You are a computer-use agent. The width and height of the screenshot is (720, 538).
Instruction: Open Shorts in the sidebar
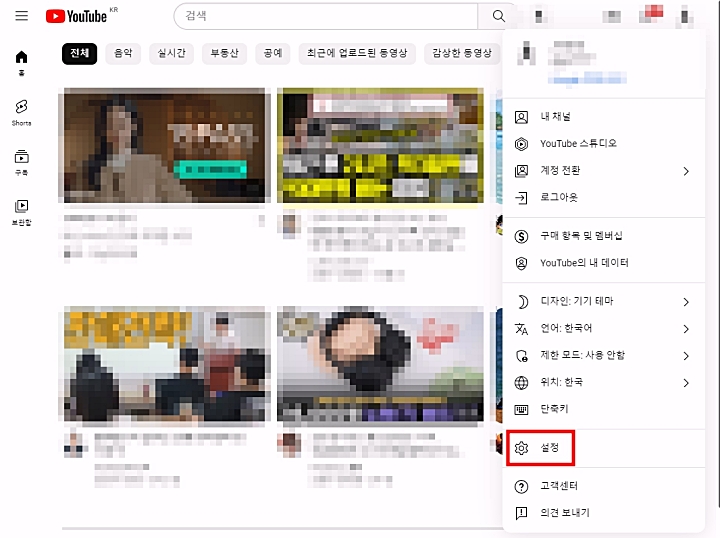coord(22,112)
